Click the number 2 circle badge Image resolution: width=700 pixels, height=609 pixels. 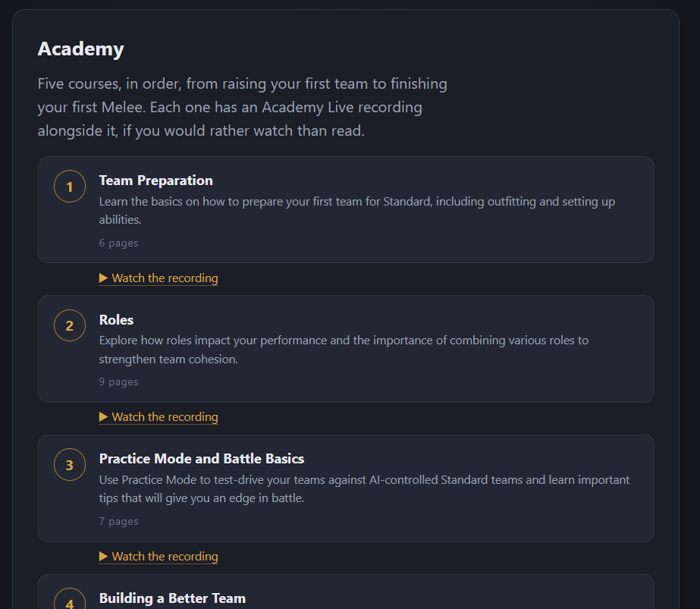coord(70,325)
